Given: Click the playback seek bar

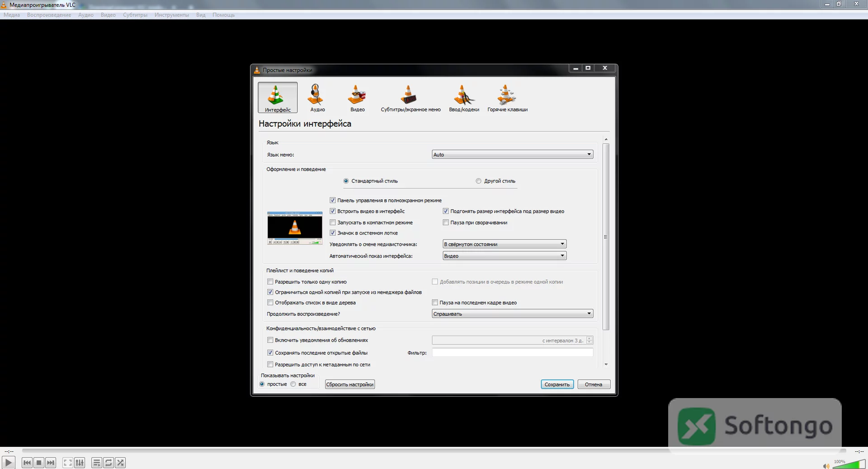Looking at the screenshot, I should (x=434, y=451).
